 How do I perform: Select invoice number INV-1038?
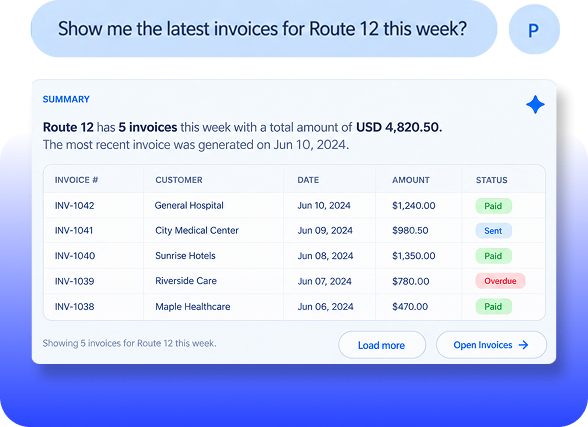(75, 307)
